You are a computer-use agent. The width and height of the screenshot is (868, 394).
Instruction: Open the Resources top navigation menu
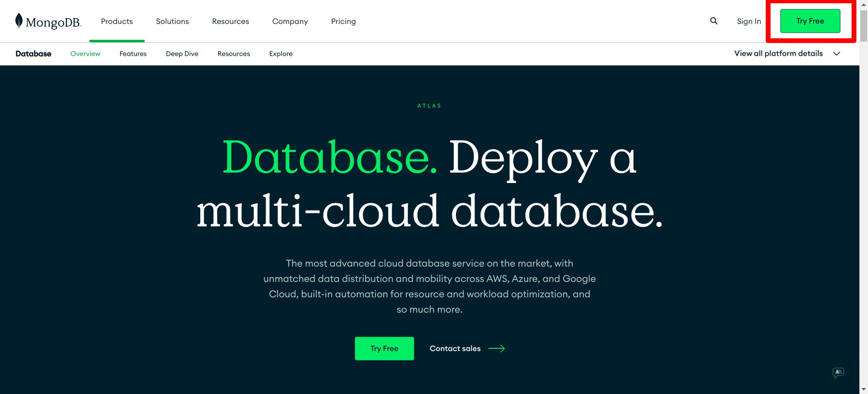tap(230, 21)
